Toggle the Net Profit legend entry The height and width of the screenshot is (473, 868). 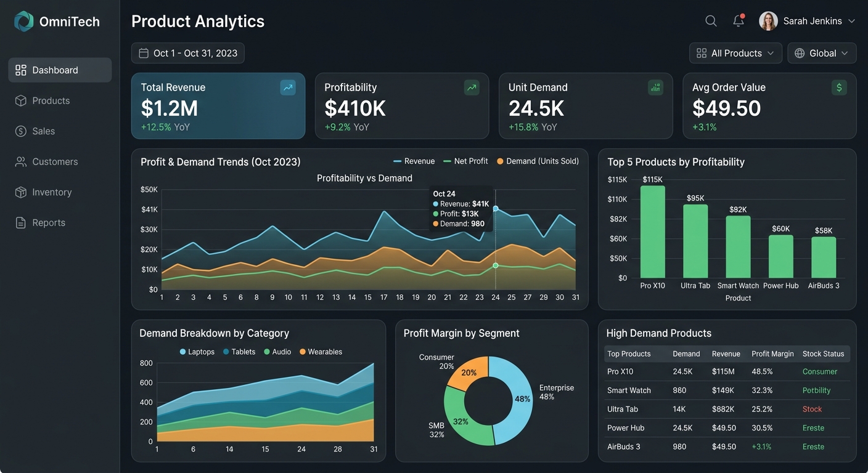pos(465,161)
